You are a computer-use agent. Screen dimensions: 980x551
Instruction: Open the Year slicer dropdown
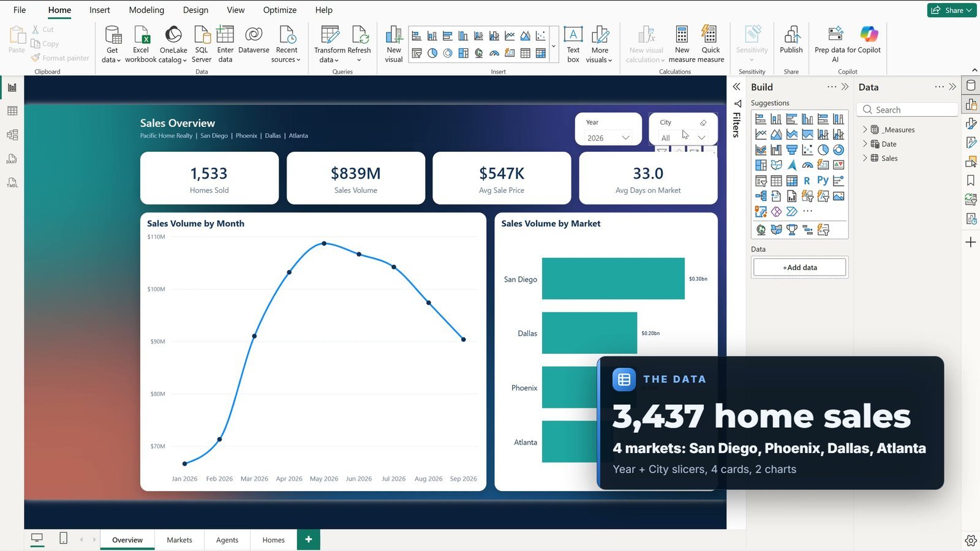tap(625, 138)
